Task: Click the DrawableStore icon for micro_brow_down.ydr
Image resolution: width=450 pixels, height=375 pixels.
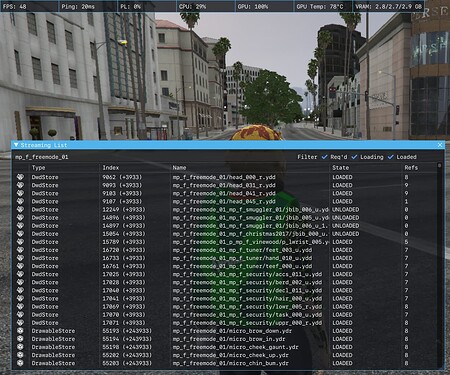Action: (x=20, y=331)
